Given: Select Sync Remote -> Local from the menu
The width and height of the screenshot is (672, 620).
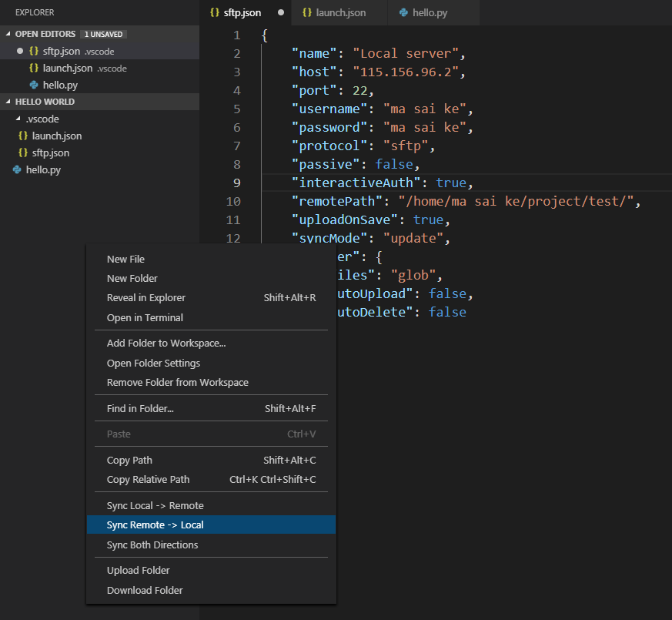Looking at the screenshot, I should pyautogui.click(x=155, y=524).
